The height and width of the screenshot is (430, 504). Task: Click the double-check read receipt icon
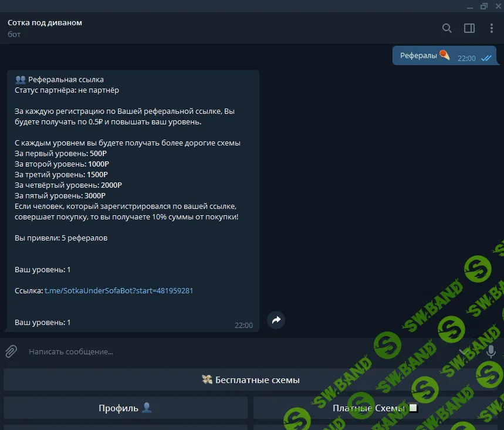pos(486,58)
